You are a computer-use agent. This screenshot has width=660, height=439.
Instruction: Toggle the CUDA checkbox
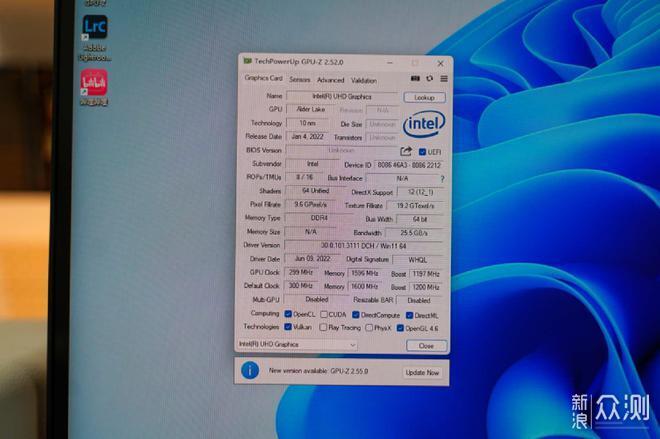(324, 314)
